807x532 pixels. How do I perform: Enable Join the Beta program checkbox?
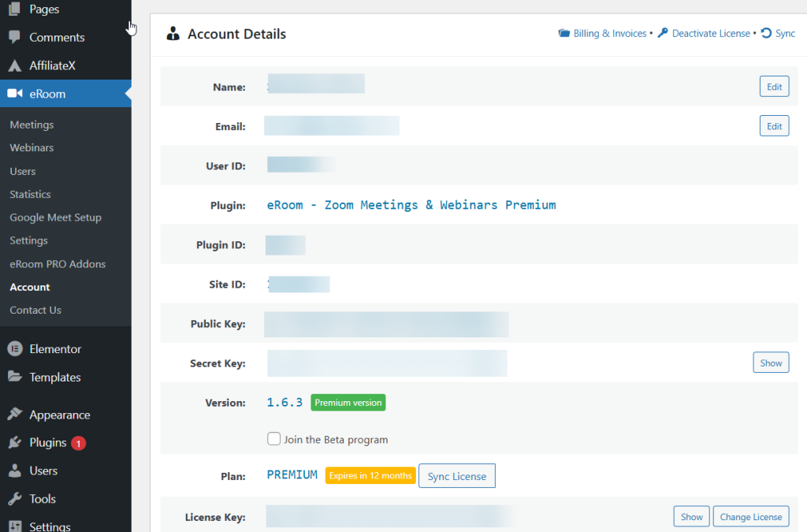[x=274, y=439]
